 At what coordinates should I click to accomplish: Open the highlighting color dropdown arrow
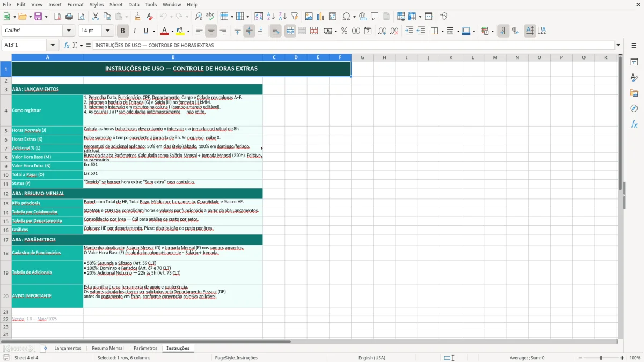pos(188,31)
